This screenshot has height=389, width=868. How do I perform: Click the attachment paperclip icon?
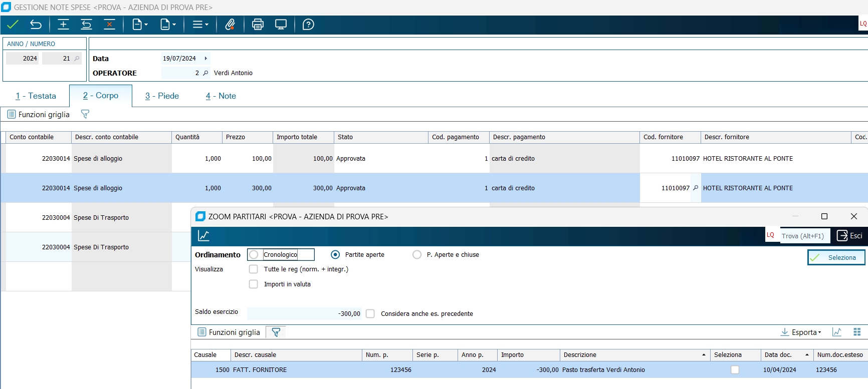point(230,25)
